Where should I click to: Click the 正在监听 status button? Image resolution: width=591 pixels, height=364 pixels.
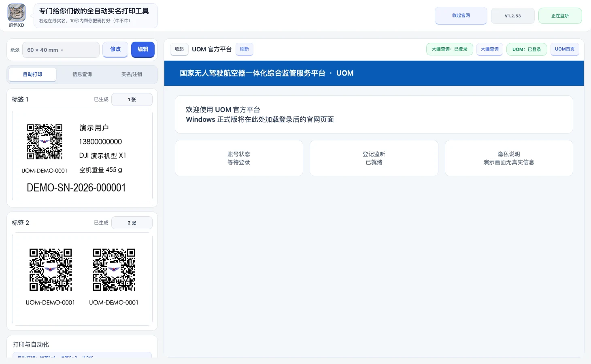[x=560, y=16]
